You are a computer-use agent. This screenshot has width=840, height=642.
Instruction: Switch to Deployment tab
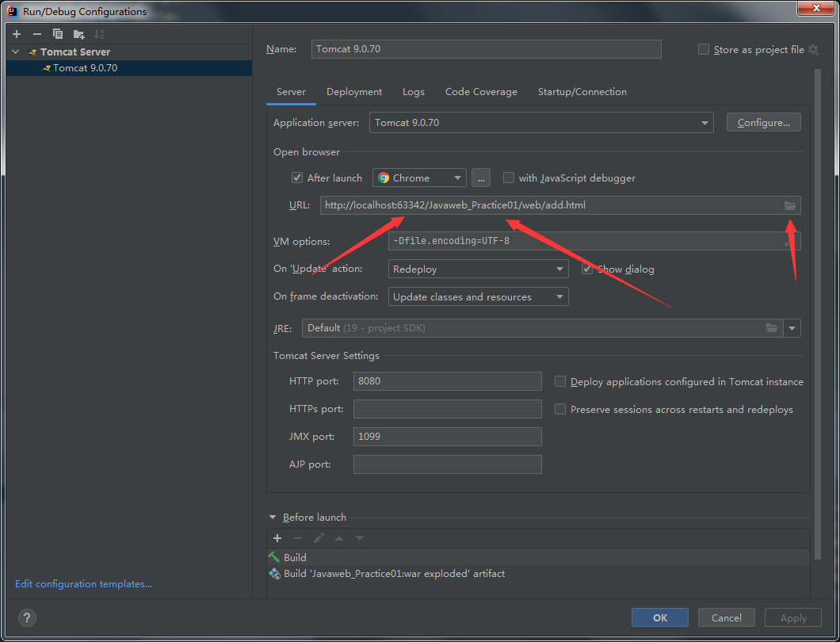354,92
